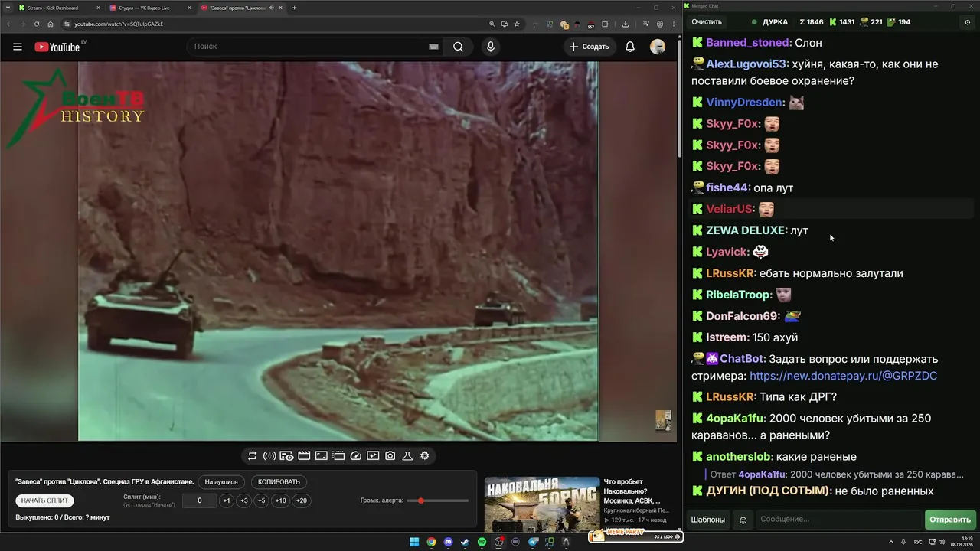Open Spotify from the taskbar
The image size is (980, 551).
(482, 542)
